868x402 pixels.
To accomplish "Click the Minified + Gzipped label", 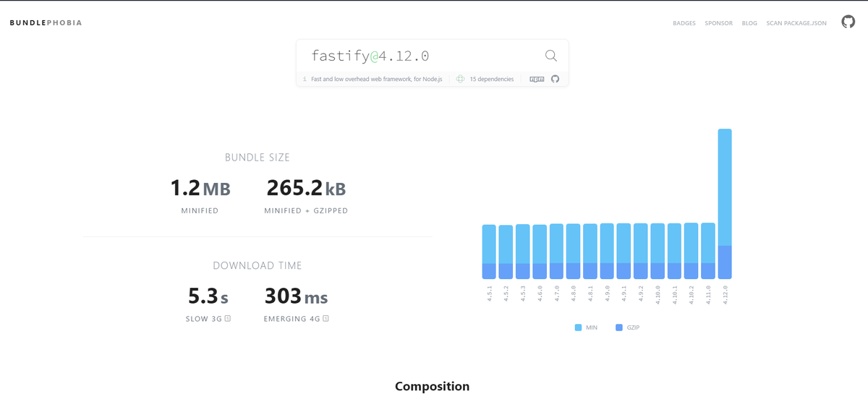I will point(306,211).
